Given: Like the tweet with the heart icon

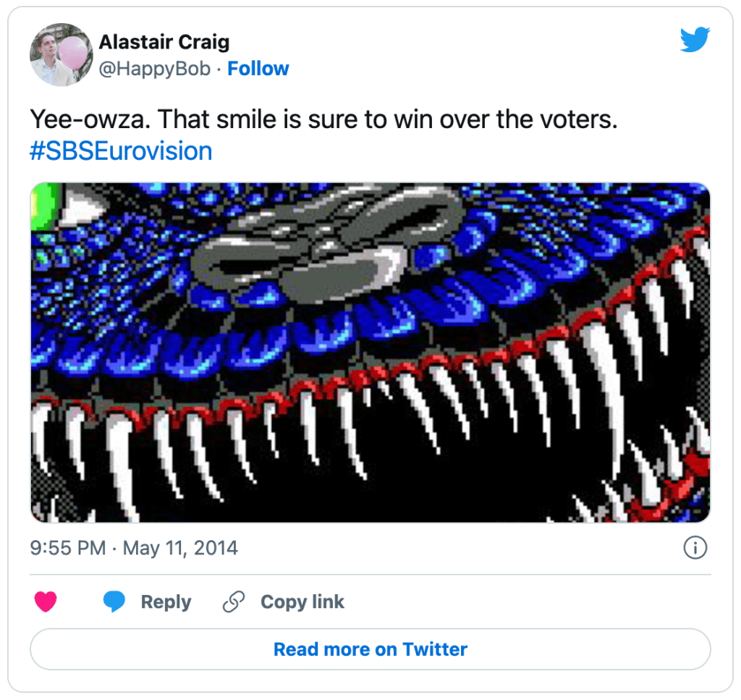Looking at the screenshot, I should pos(46,602).
